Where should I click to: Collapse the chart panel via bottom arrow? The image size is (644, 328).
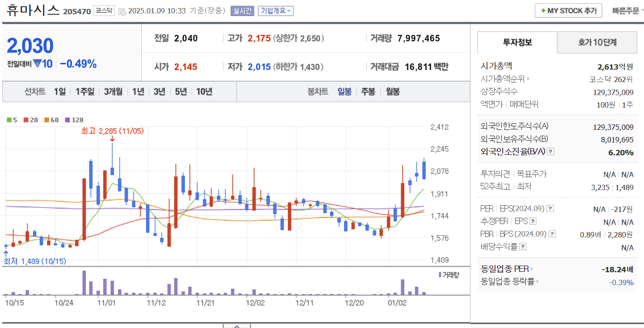(x=236, y=326)
